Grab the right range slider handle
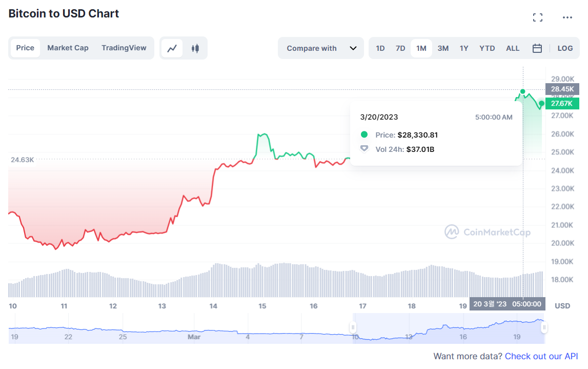Image resolution: width=588 pixels, height=369 pixels. tap(544, 327)
